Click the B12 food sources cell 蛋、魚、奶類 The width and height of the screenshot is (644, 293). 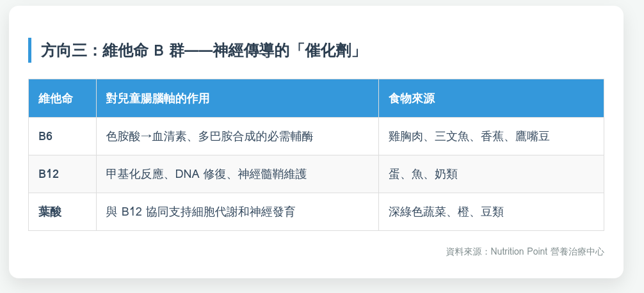click(423, 174)
